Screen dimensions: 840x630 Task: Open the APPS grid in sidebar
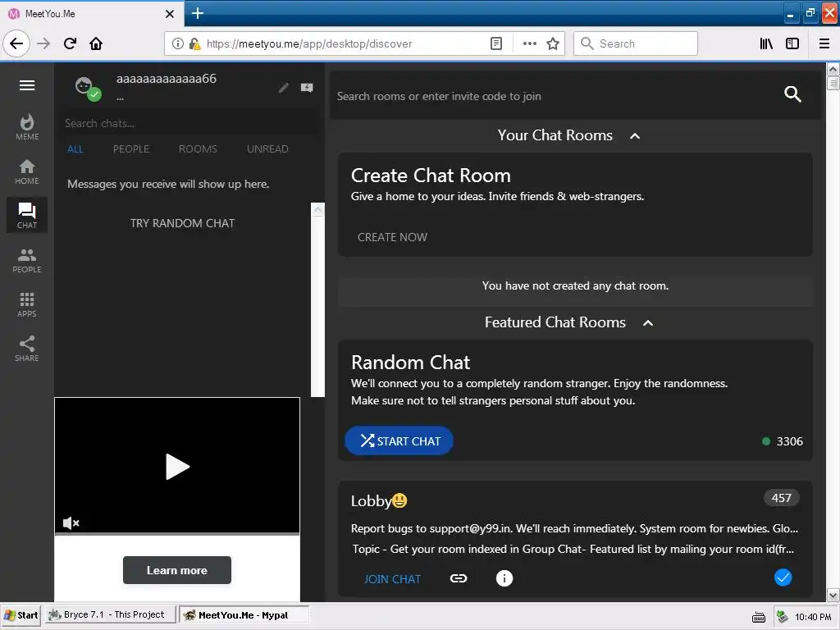(27, 305)
